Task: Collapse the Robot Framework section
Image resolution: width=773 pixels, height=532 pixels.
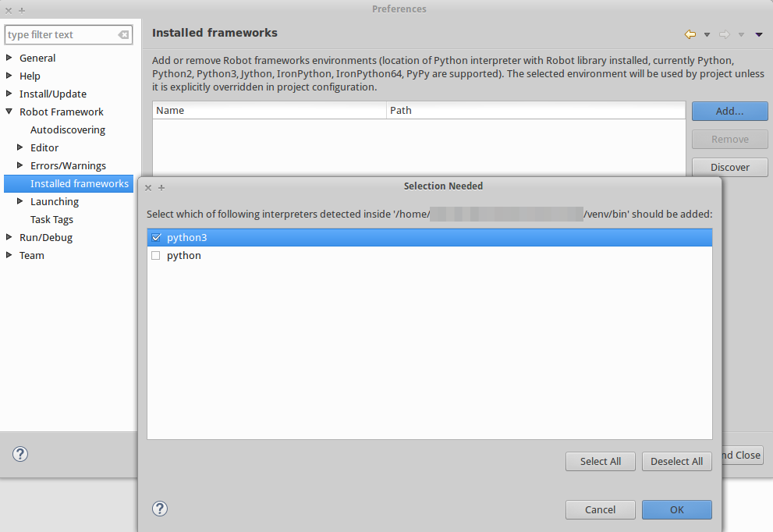Action: pyautogui.click(x=9, y=112)
